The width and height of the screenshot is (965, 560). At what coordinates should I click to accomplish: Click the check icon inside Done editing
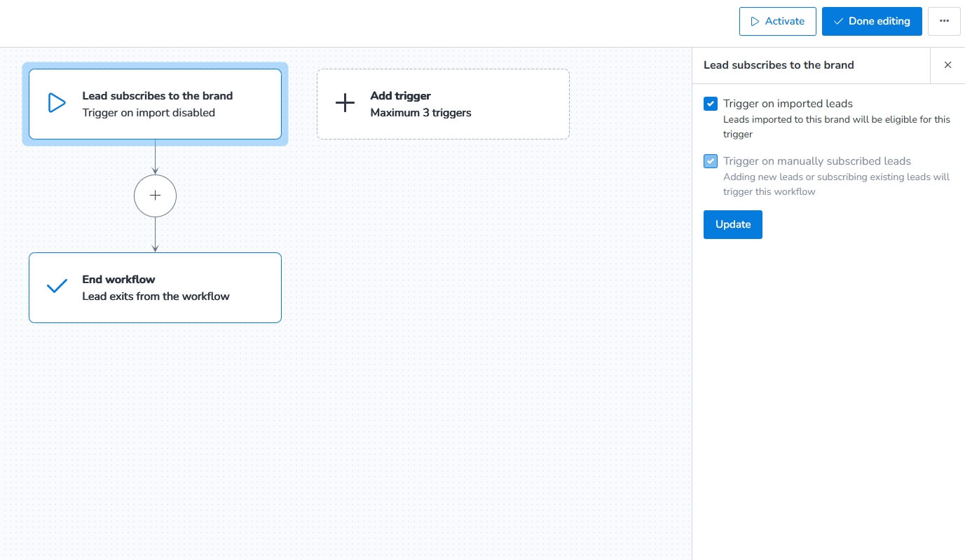pos(838,21)
